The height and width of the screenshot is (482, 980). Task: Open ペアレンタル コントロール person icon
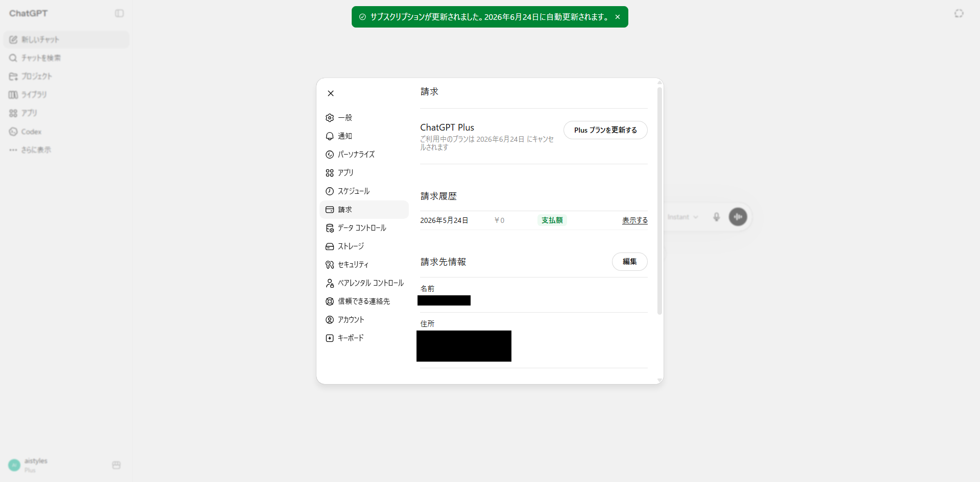click(330, 283)
